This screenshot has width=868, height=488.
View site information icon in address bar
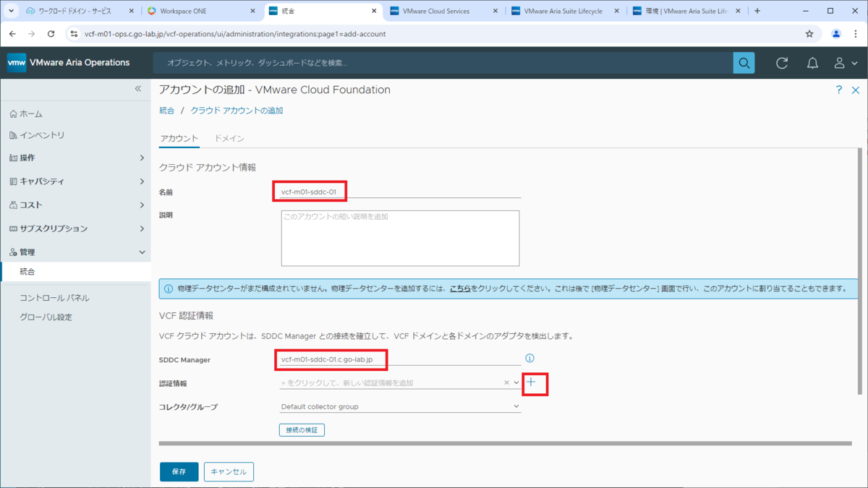[x=73, y=33]
